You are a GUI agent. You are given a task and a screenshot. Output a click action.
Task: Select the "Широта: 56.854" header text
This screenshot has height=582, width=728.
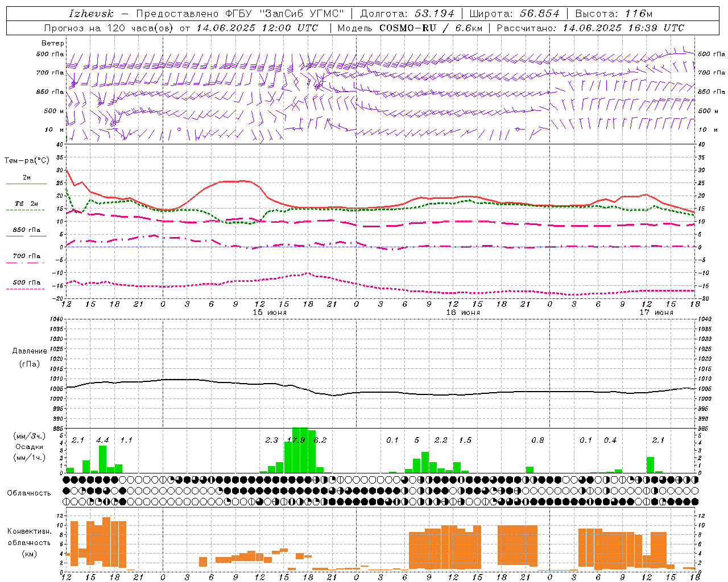[x=514, y=14]
